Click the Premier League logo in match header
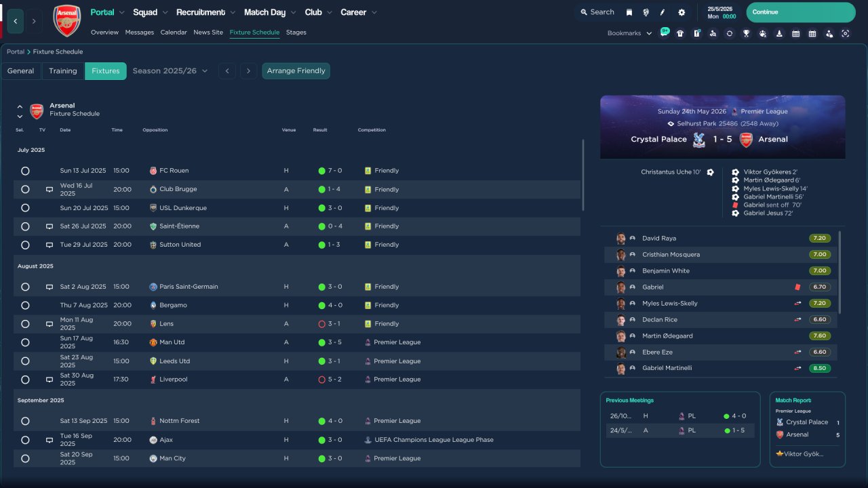 pos(734,111)
